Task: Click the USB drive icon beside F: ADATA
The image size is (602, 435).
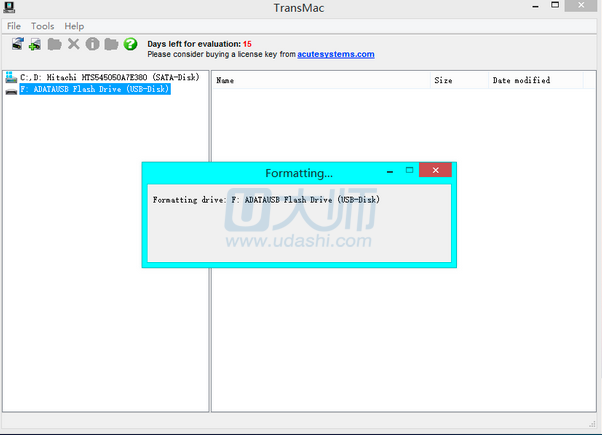Action: pos(11,90)
